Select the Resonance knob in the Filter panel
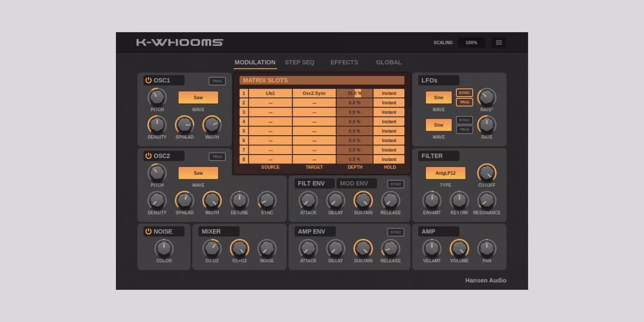Screen dimensions: 644x322 pyautogui.click(x=487, y=201)
